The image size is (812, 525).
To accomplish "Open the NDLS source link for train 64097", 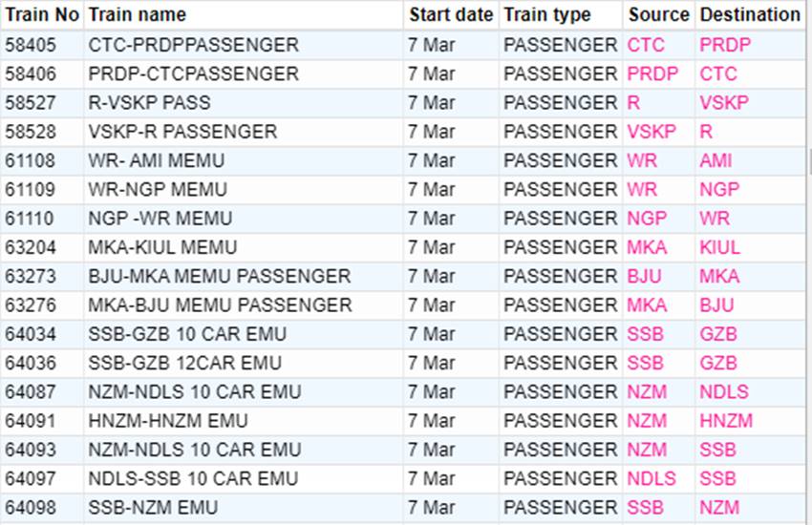I will [x=652, y=479].
